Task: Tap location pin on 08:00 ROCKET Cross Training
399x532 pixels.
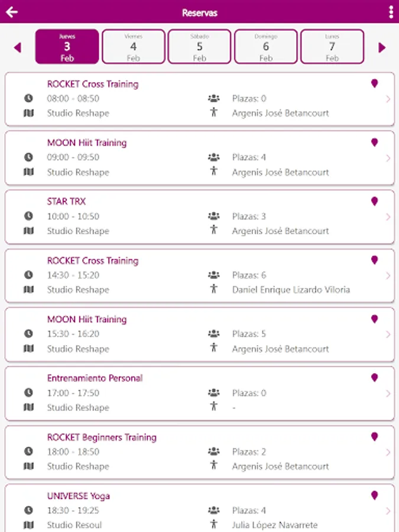Action: point(374,83)
